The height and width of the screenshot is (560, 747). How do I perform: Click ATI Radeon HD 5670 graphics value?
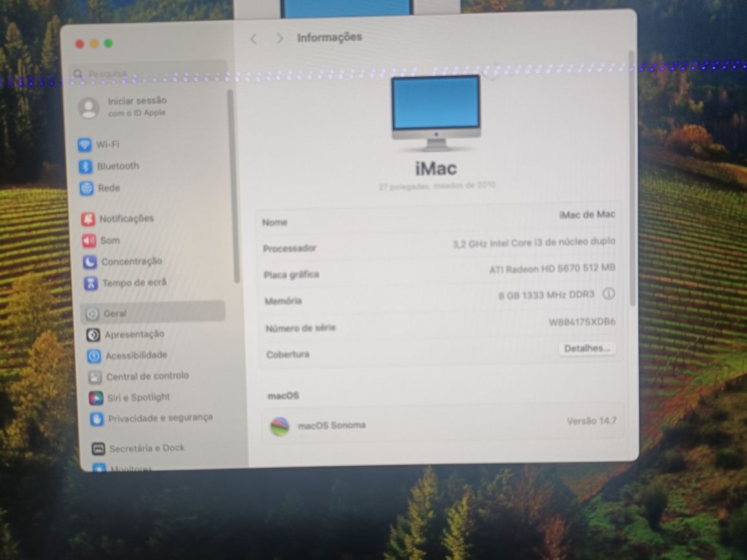click(552, 269)
